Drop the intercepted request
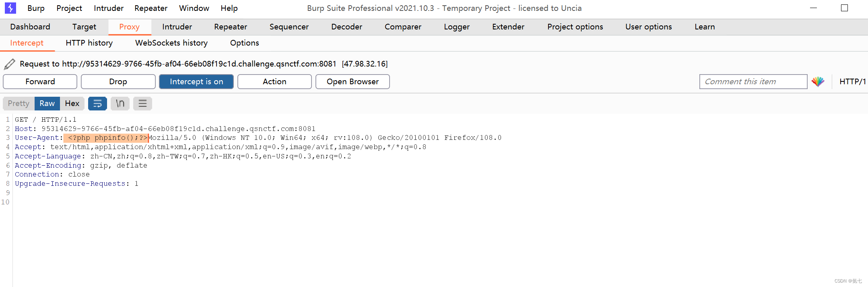Image resolution: width=868 pixels, height=287 pixels. pyautogui.click(x=118, y=81)
